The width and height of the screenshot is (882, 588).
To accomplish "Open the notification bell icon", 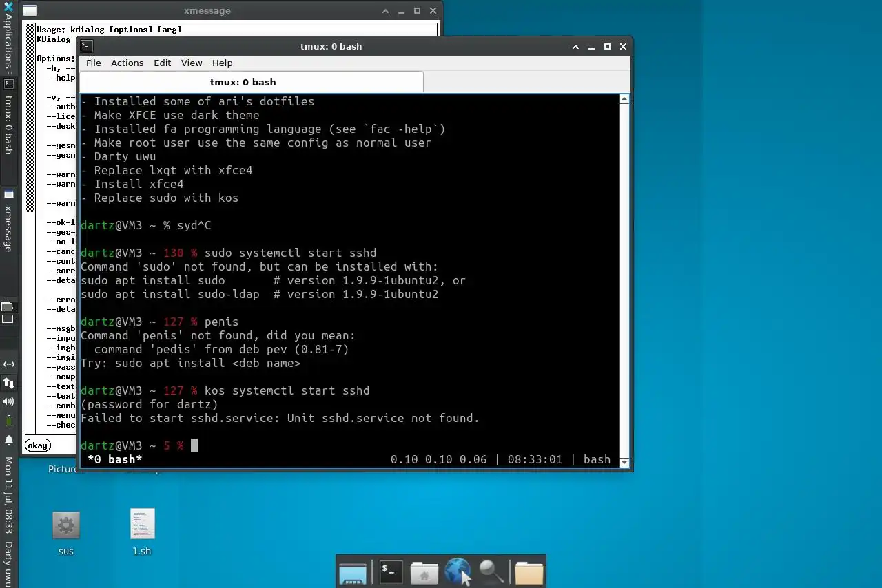I will click(x=9, y=440).
